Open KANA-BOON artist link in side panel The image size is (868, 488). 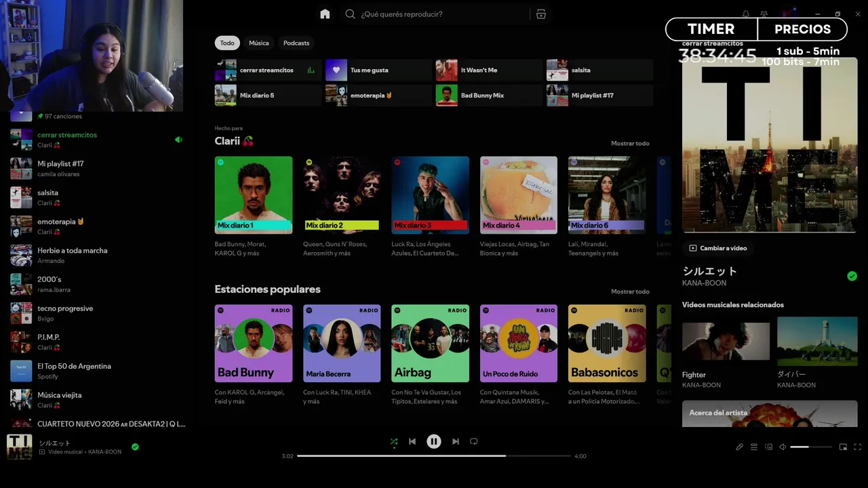pyautogui.click(x=704, y=283)
